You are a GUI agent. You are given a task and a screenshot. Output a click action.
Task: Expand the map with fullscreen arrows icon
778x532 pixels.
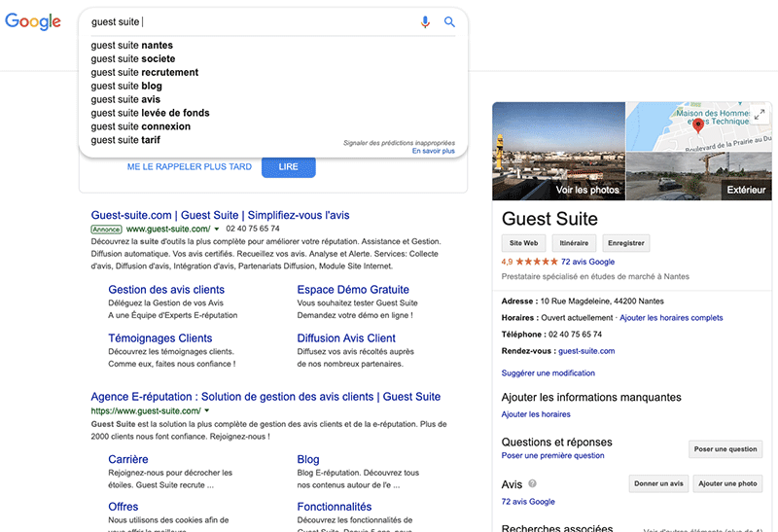click(760, 115)
